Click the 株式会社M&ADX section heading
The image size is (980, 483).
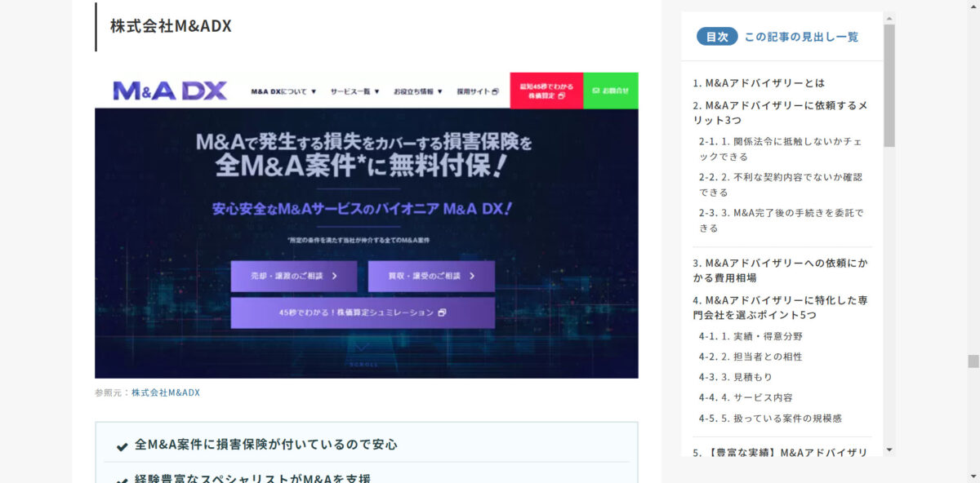(171, 26)
